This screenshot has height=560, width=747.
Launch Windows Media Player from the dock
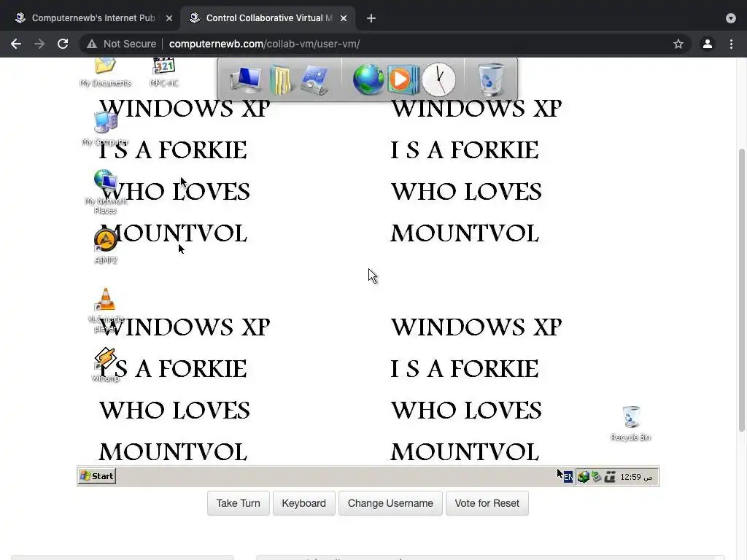(403, 79)
